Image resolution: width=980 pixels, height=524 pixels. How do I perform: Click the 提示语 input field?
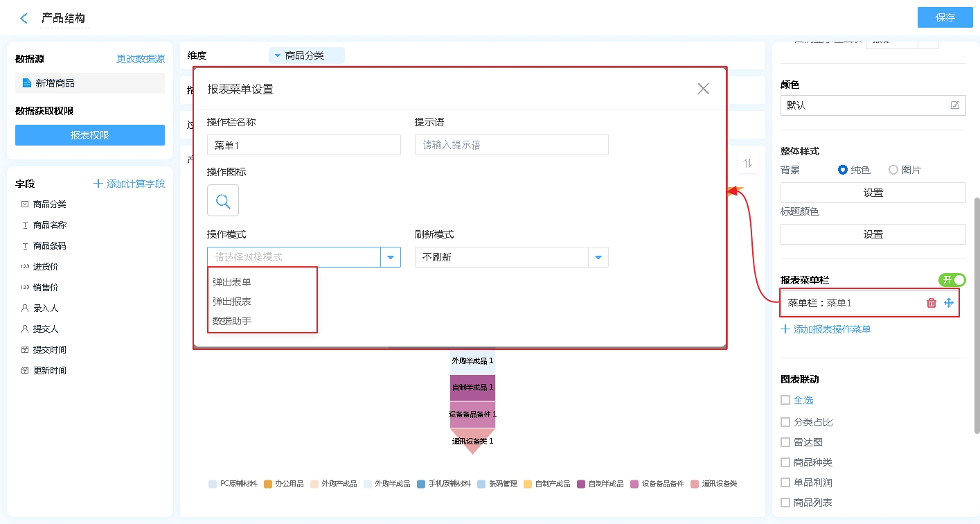pos(511,145)
